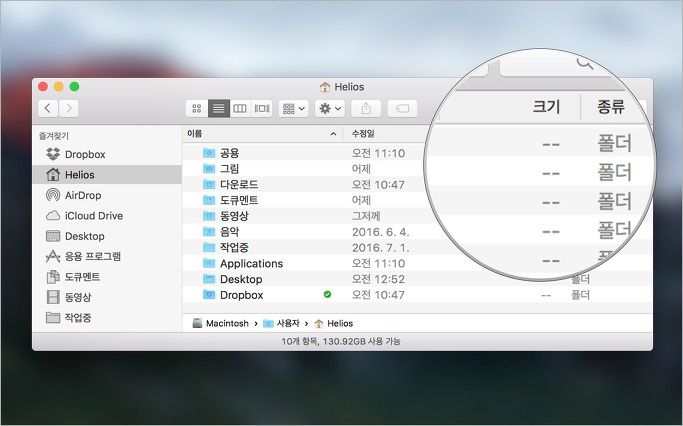Click the 오전 11:10 date of 공용

[x=378, y=153]
